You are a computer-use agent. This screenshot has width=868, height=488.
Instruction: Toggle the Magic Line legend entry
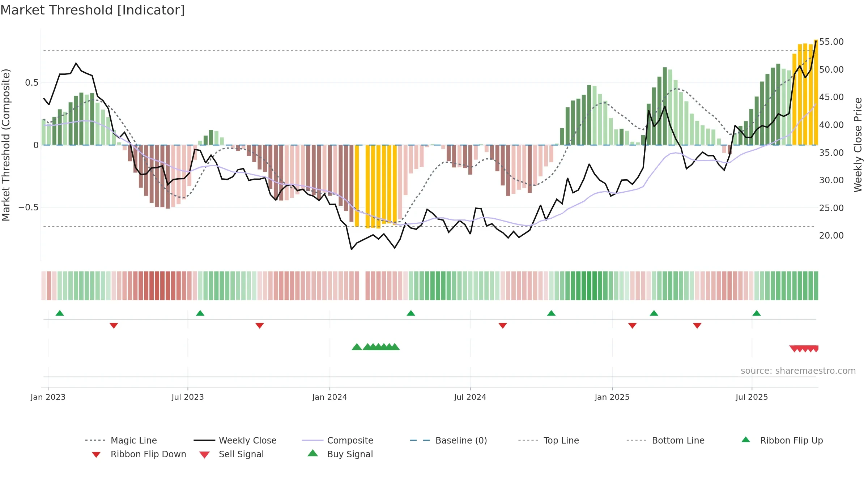[121, 440]
